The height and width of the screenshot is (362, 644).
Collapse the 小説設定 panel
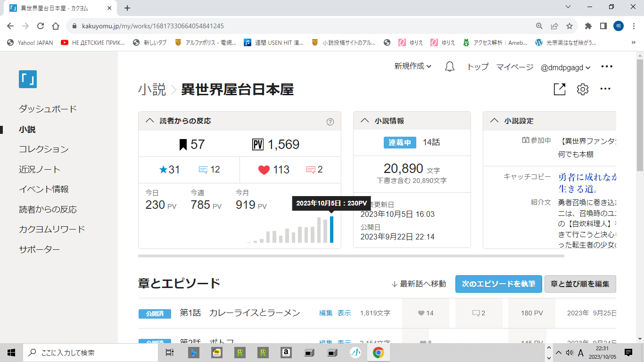495,121
